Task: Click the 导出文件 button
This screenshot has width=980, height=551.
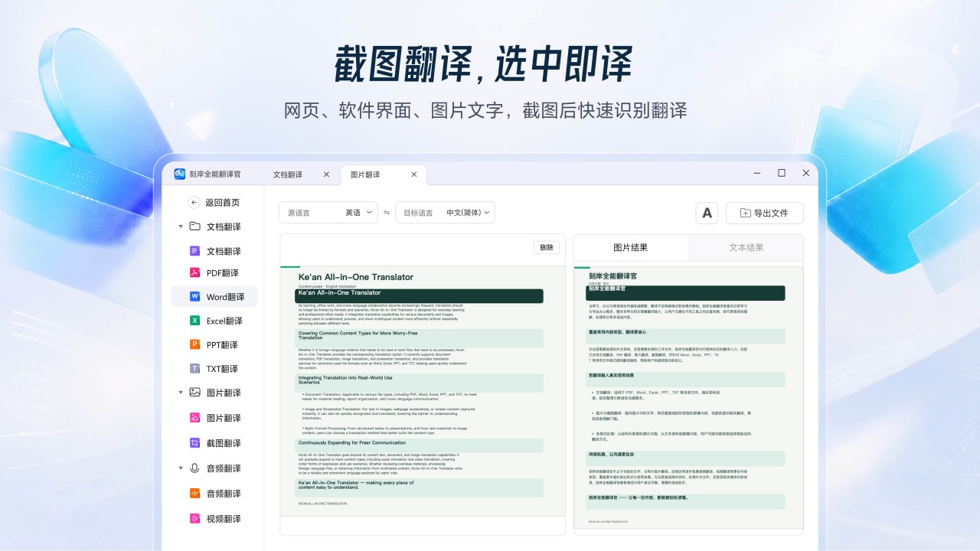Action: tap(764, 213)
